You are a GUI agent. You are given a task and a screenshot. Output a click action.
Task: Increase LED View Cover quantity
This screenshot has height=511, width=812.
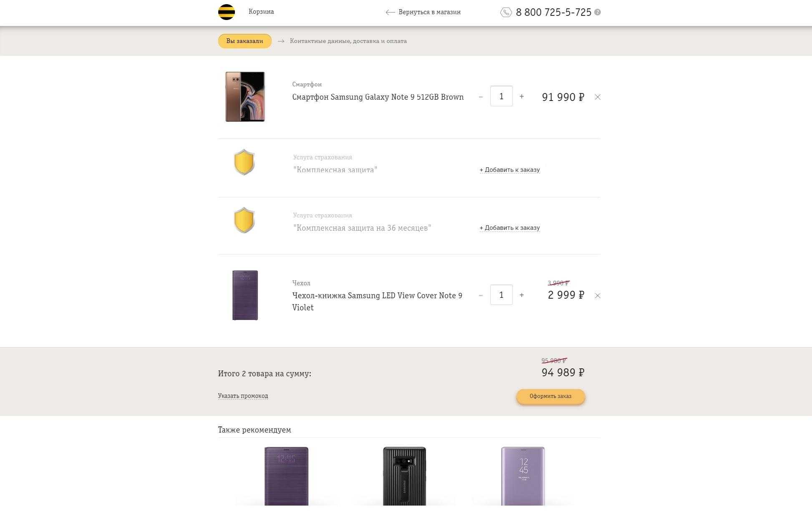click(522, 295)
